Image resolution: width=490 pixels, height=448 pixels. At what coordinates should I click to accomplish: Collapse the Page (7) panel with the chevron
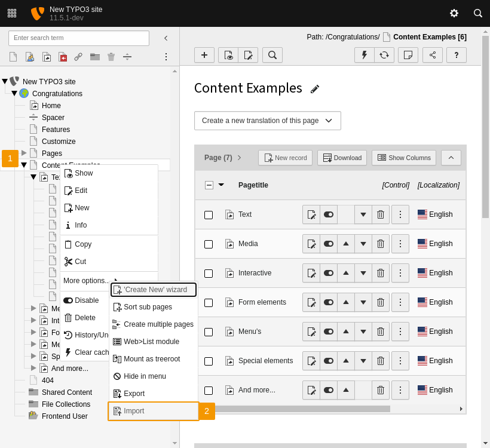451,157
